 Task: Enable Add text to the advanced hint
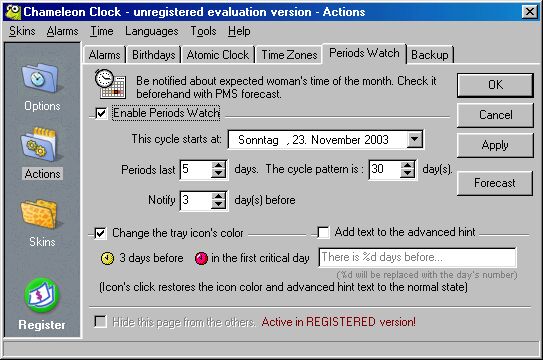(x=323, y=232)
